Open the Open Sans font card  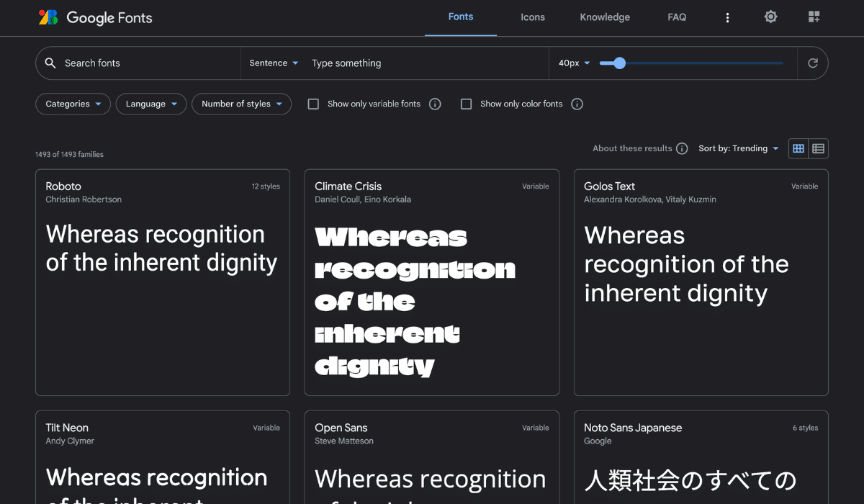pos(432,457)
